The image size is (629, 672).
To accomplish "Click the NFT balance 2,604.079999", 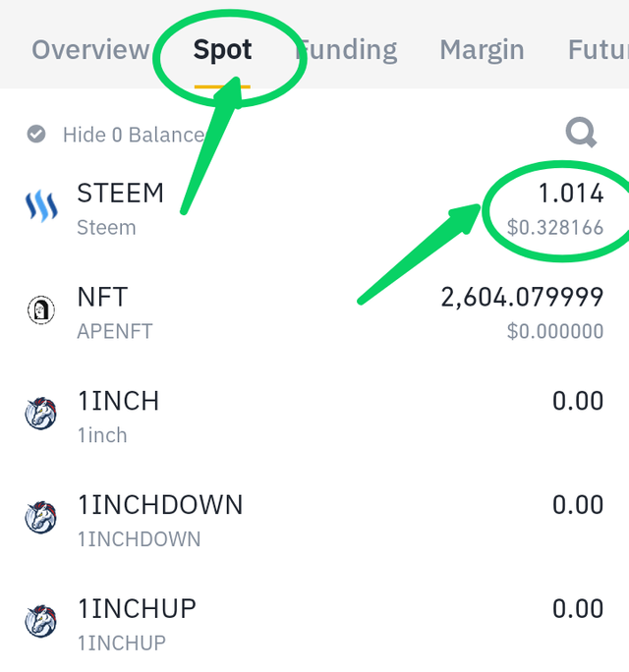I will [x=522, y=297].
